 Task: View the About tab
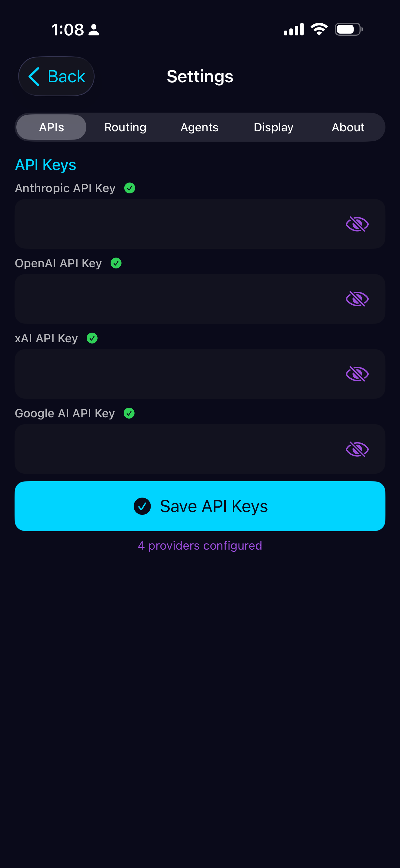pyautogui.click(x=348, y=127)
